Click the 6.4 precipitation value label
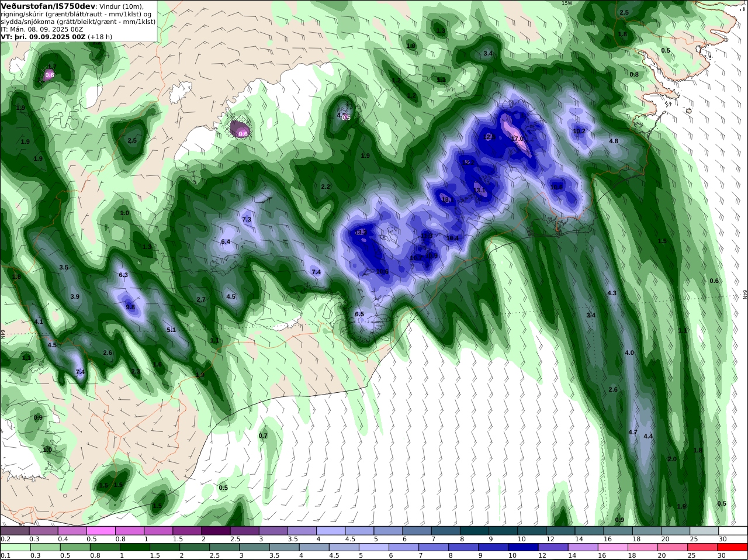 [x=226, y=241]
